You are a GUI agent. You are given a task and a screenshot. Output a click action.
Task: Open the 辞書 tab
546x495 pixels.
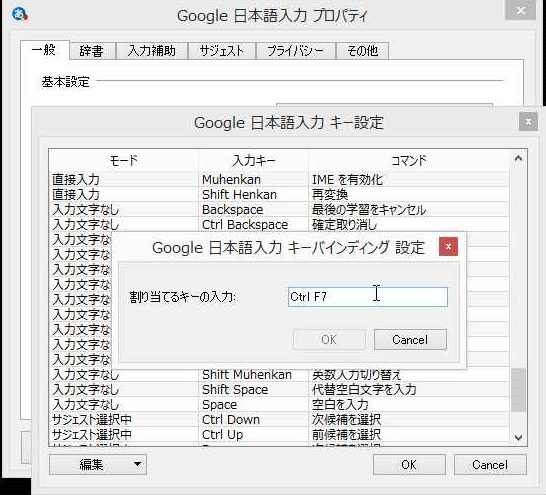[x=92, y=51]
